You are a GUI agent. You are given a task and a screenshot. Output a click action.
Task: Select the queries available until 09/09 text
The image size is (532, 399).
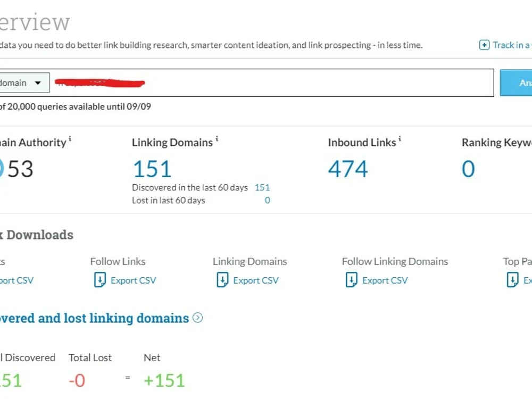point(76,107)
